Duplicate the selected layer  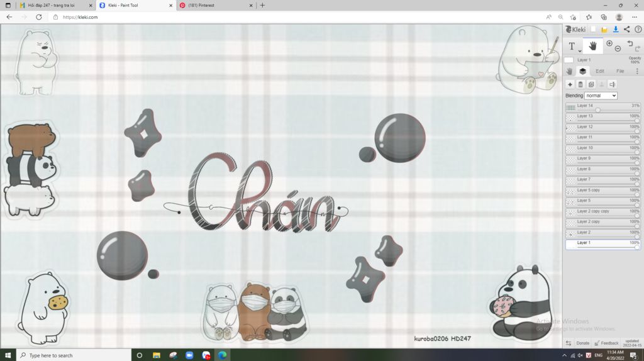click(x=591, y=84)
